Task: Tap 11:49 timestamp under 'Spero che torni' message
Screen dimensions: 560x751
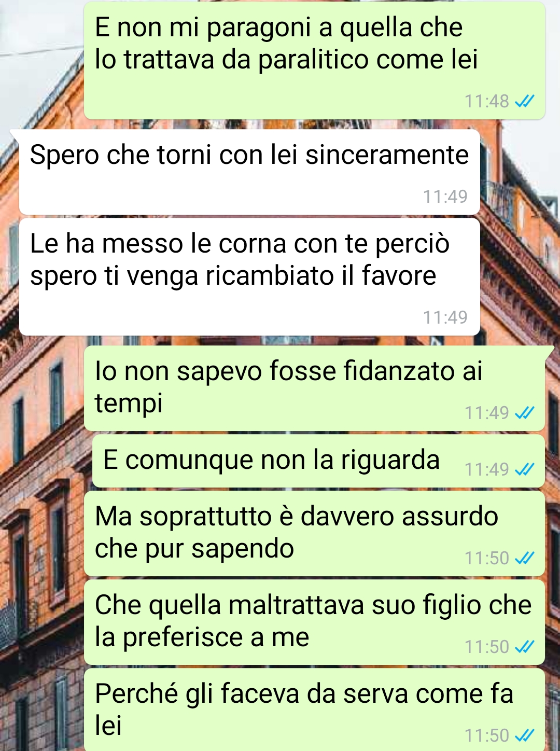Action: (445, 197)
